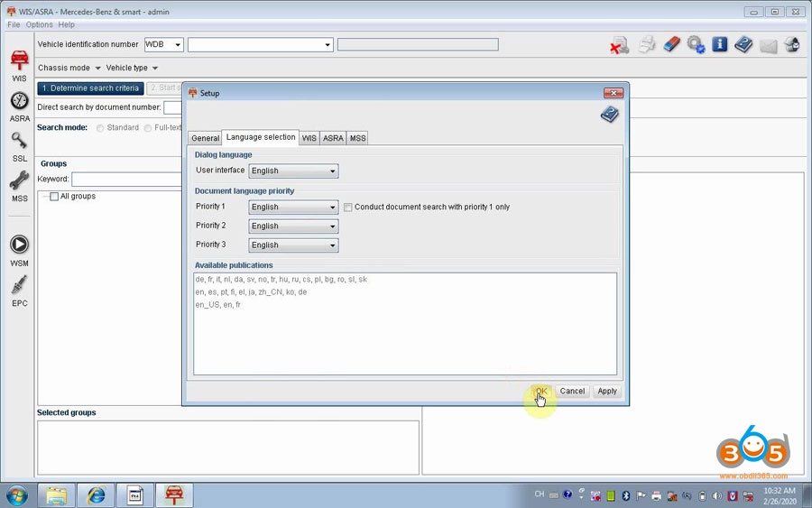Click the document app taskbar icon
This screenshot has width=812, height=508.
point(135,495)
